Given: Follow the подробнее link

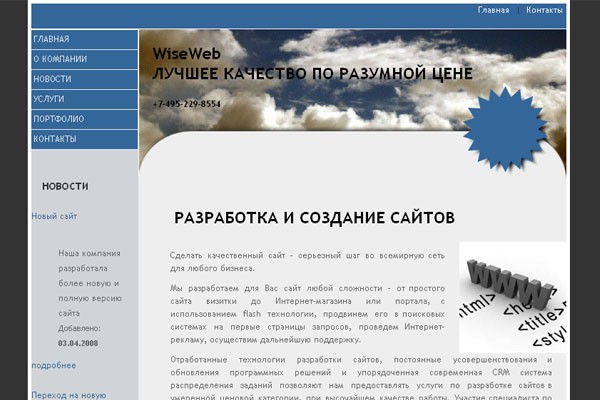Looking at the screenshot, I should tap(54, 366).
